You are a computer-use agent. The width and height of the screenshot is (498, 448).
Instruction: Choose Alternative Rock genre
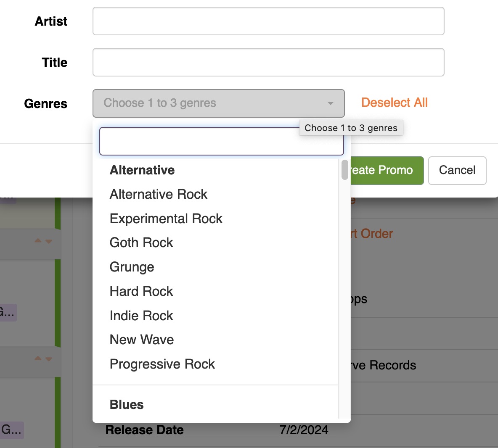pyautogui.click(x=159, y=195)
